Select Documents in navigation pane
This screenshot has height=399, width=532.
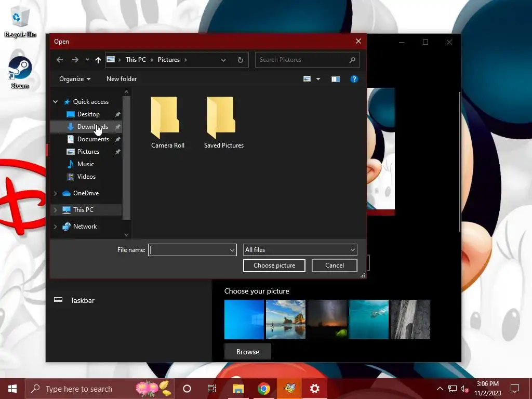point(93,139)
